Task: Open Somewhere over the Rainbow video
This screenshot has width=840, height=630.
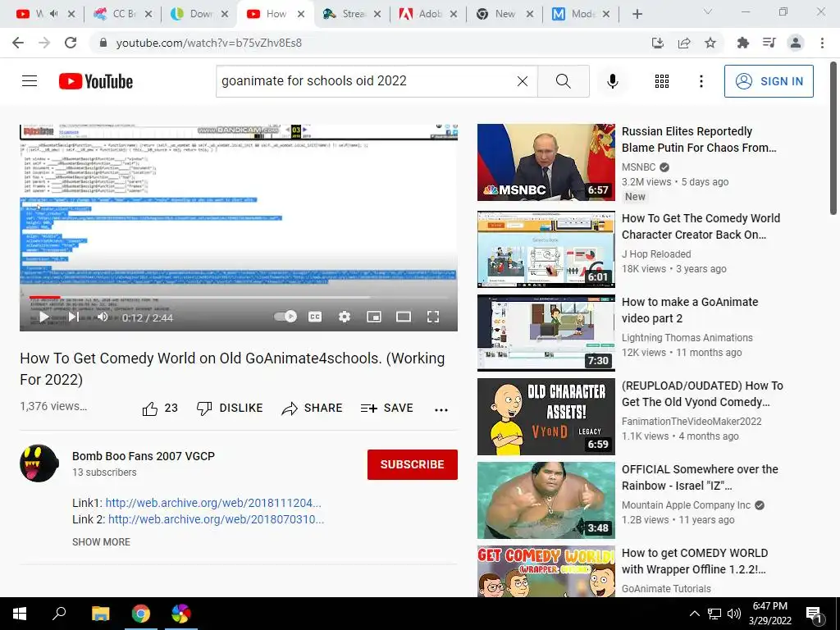Action: coord(700,477)
